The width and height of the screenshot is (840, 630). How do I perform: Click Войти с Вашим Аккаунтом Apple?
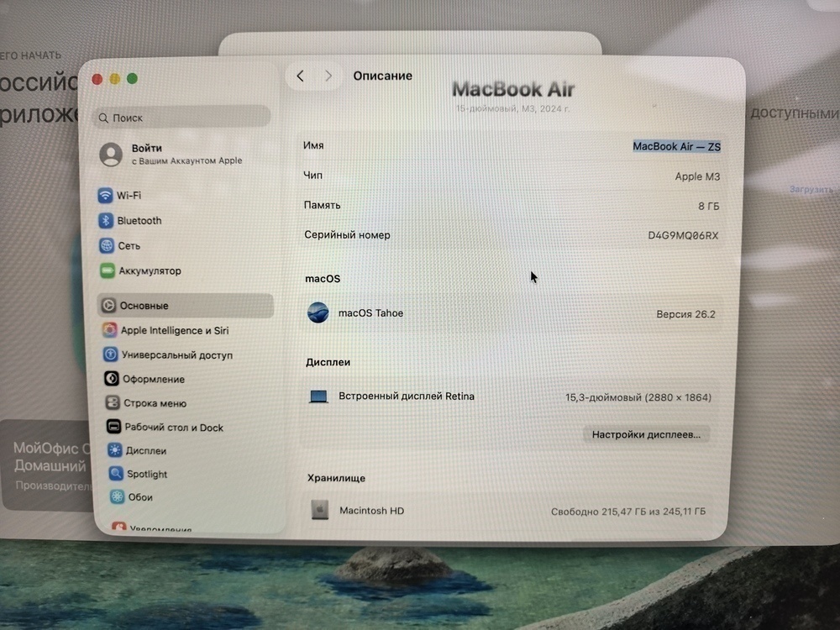coord(187,155)
